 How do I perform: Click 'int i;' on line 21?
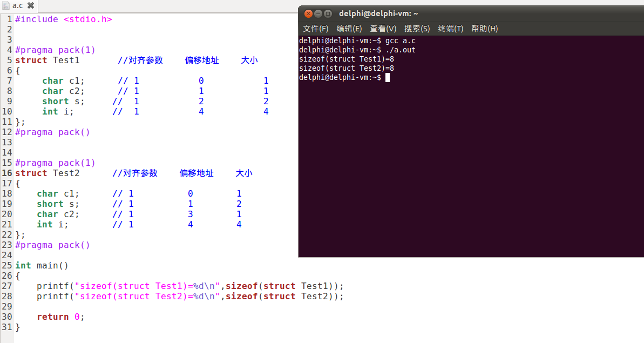click(52, 225)
